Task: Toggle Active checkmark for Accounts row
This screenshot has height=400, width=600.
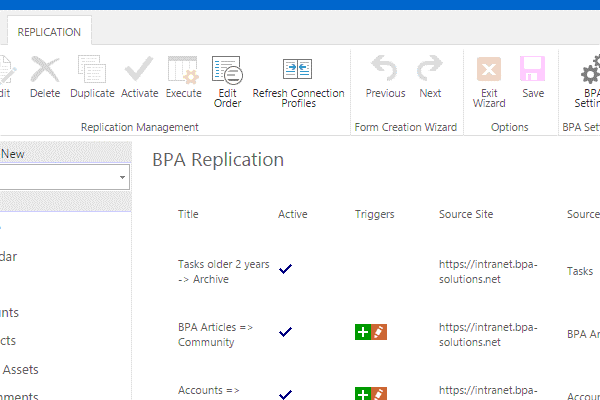Action: coord(285,394)
